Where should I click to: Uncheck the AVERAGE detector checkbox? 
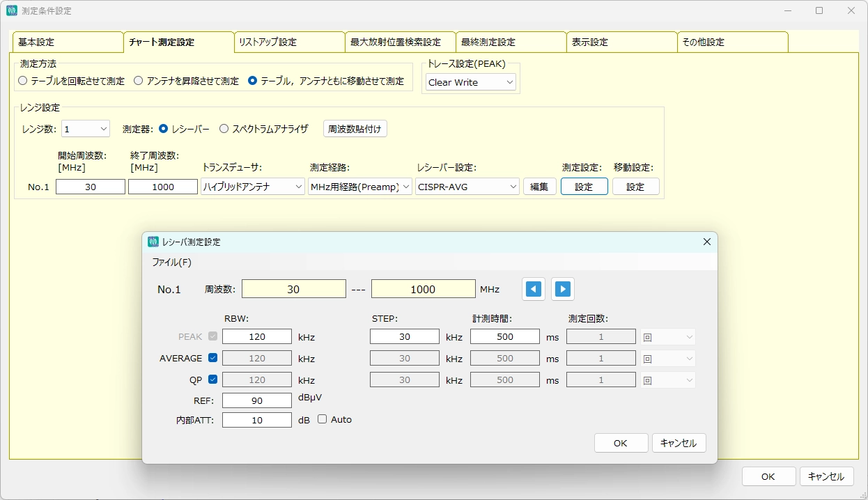[213, 358]
